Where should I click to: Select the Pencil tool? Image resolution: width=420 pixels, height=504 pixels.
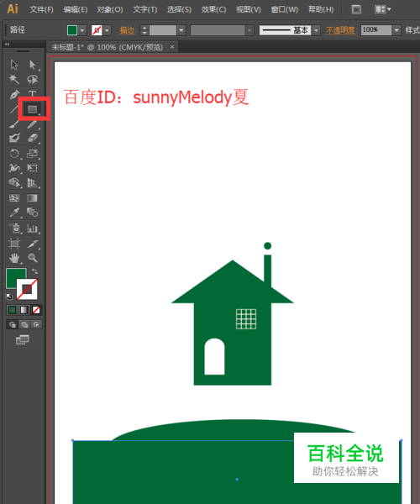pyautogui.click(x=32, y=124)
